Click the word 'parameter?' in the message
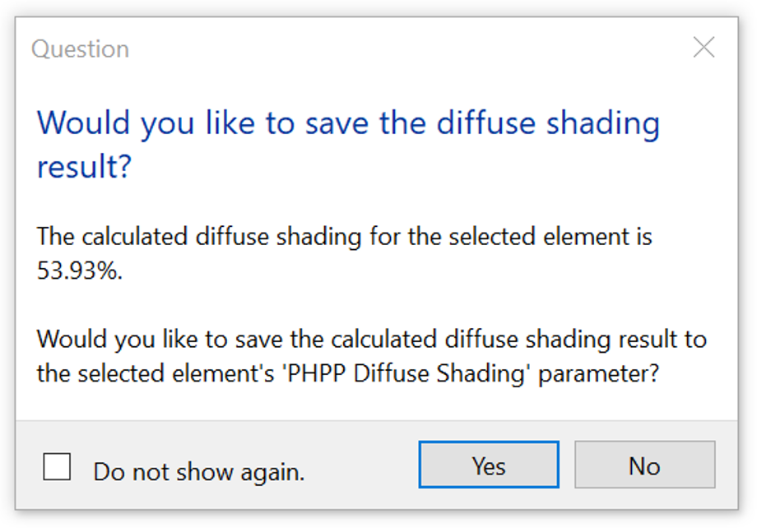The height and width of the screenshot is (532, 757). click(599, 374)
